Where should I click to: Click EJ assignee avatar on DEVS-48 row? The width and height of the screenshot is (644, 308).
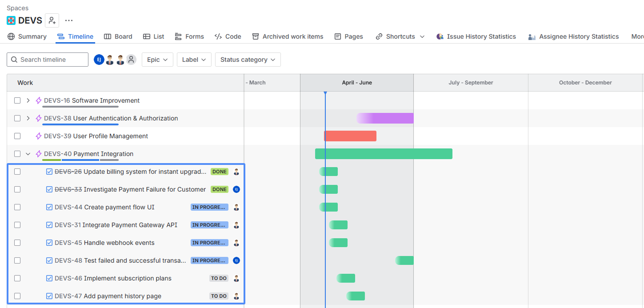pyautogui.click(x=236, y=260)
